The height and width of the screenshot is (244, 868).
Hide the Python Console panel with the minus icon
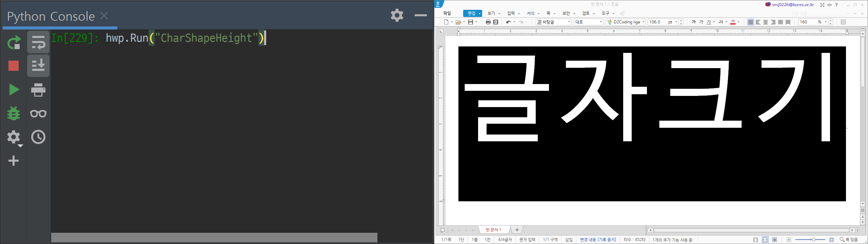pyautogui.click(x=421, y=15)
